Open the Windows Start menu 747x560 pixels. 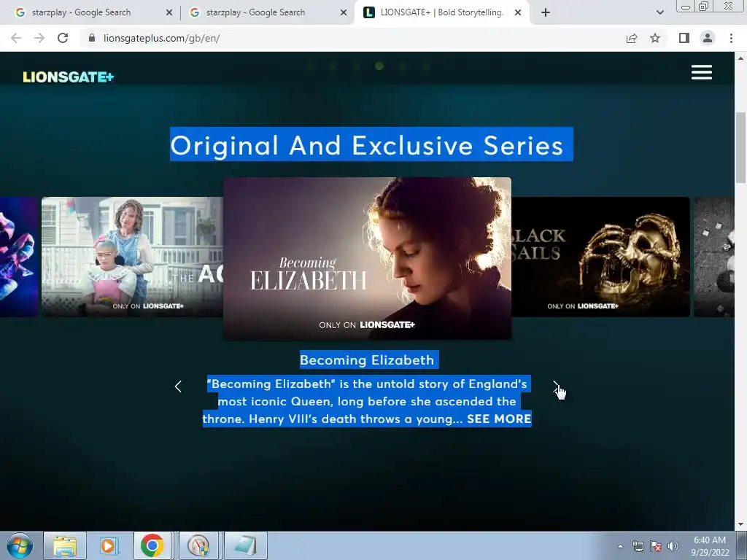(x=20, y=545)
